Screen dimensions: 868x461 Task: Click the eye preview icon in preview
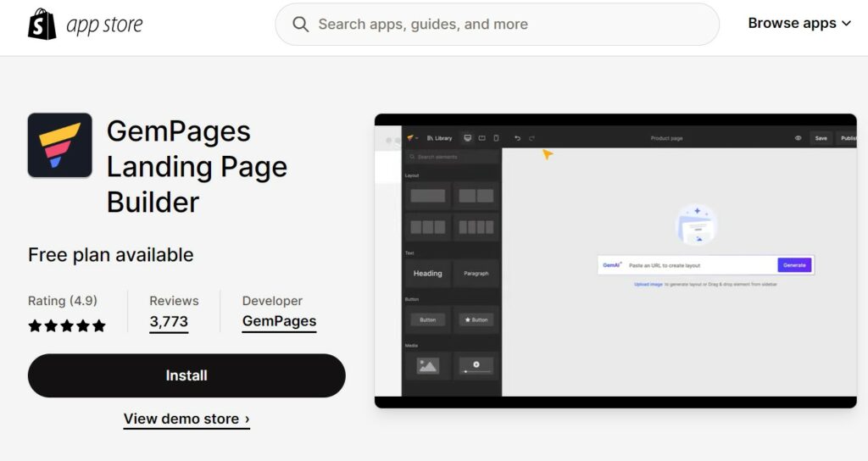point(798,138)
